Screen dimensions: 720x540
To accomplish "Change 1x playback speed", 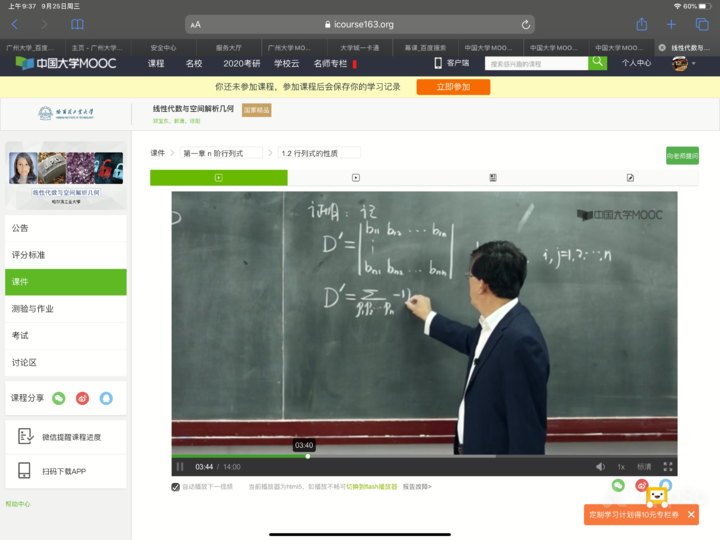I will pos(621,467).
